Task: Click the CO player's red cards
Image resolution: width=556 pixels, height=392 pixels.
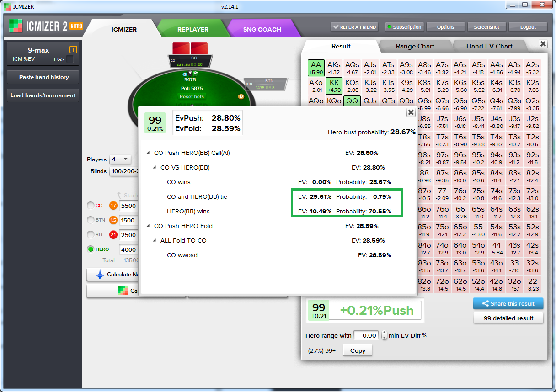Action: [190, 48]
